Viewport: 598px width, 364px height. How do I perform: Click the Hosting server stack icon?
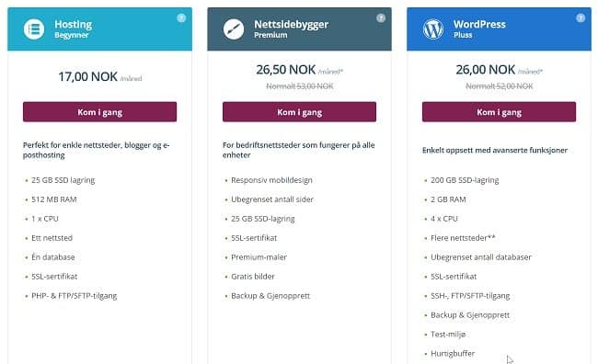tap(34, 29)
